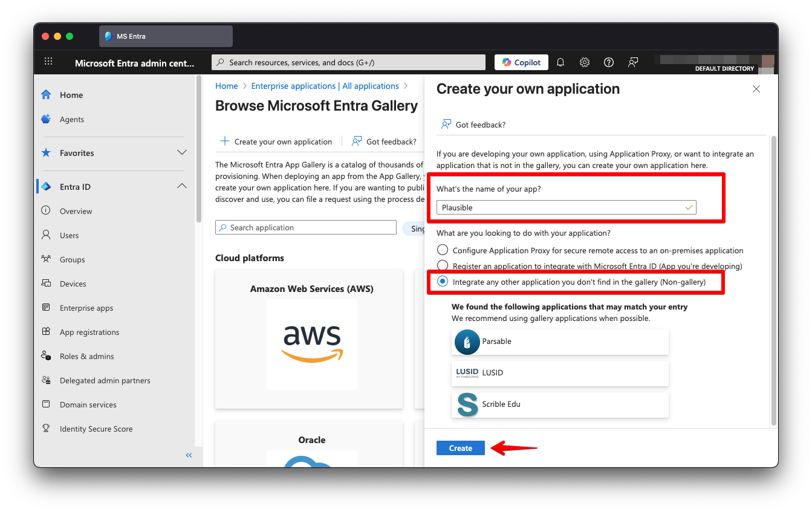Open the help question mark menu
Image resolution: width=812 pixels, height=512 pixels.
608,62
